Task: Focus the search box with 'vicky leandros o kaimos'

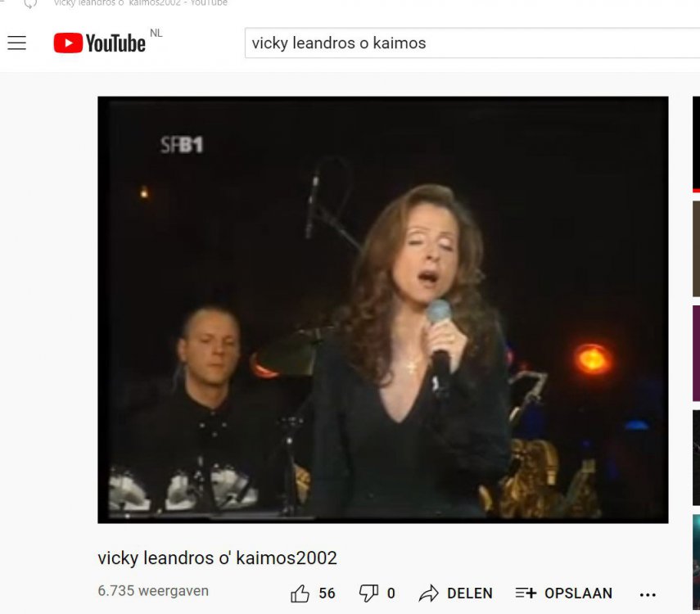Action: coord(472,43)
